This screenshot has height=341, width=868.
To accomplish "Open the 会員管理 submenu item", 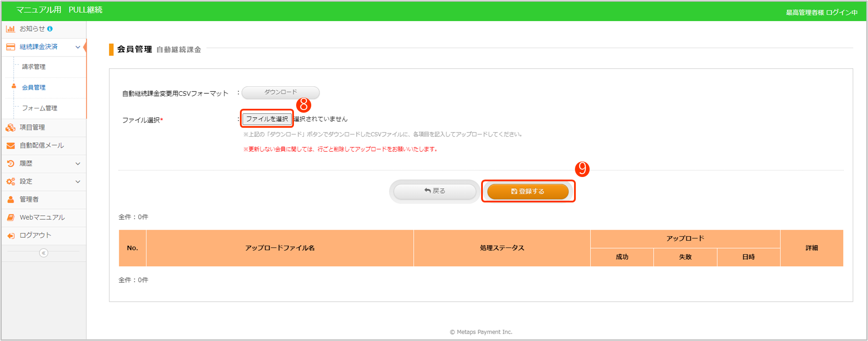I will pos(34,88).
